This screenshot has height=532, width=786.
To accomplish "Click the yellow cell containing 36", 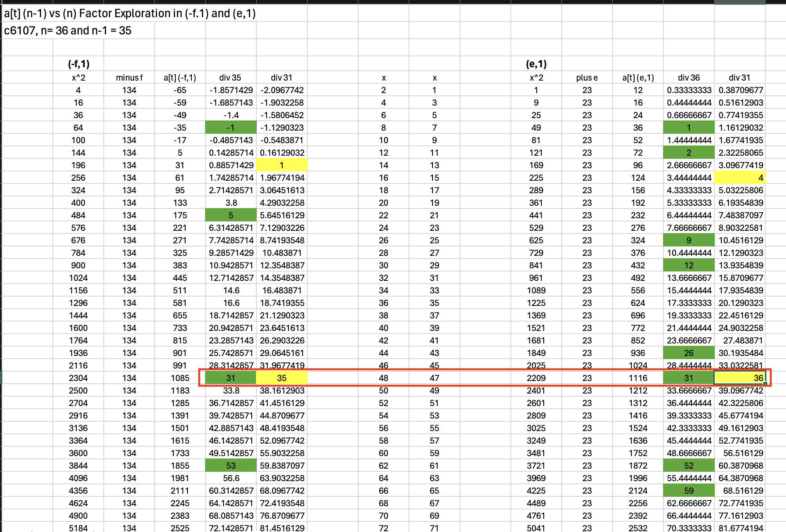I will 740,378.
